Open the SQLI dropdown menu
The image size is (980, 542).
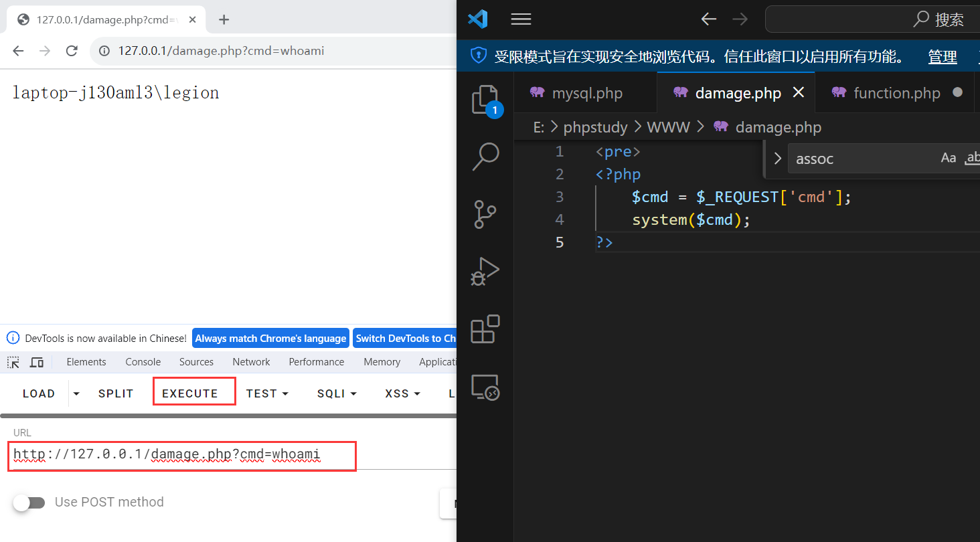click(x=337, y=393)
